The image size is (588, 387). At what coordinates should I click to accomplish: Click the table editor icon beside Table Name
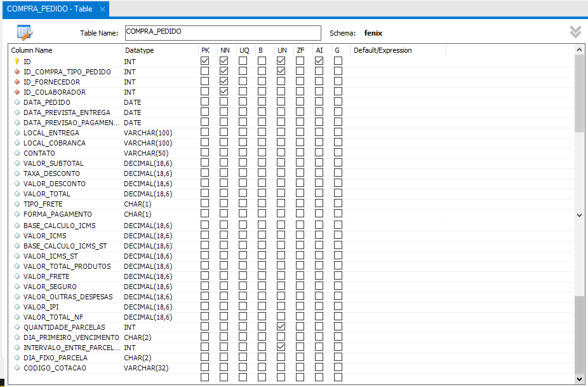click(x=25, y=32)
